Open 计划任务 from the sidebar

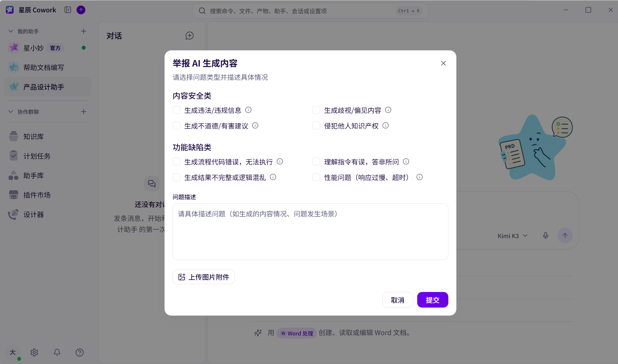[x=48, y=156]
